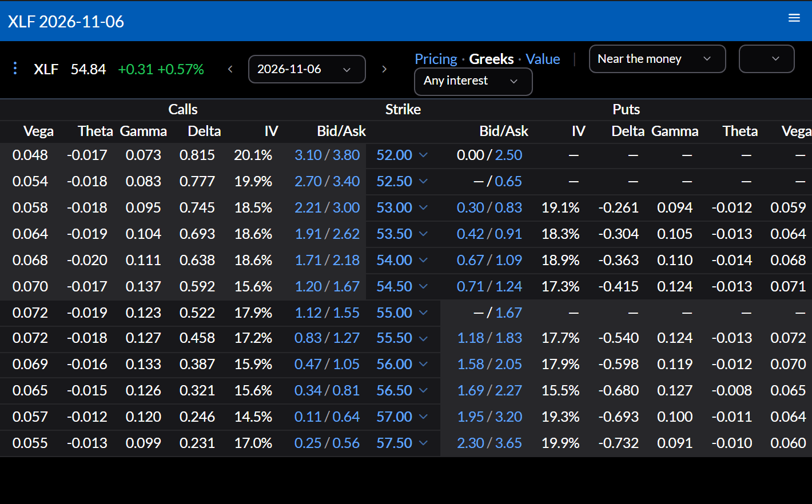The width and height of the screenshot is (812, 504).
Task: Click put bid/ask 0.00 / 2.50
Action: (x=489, y=155)
